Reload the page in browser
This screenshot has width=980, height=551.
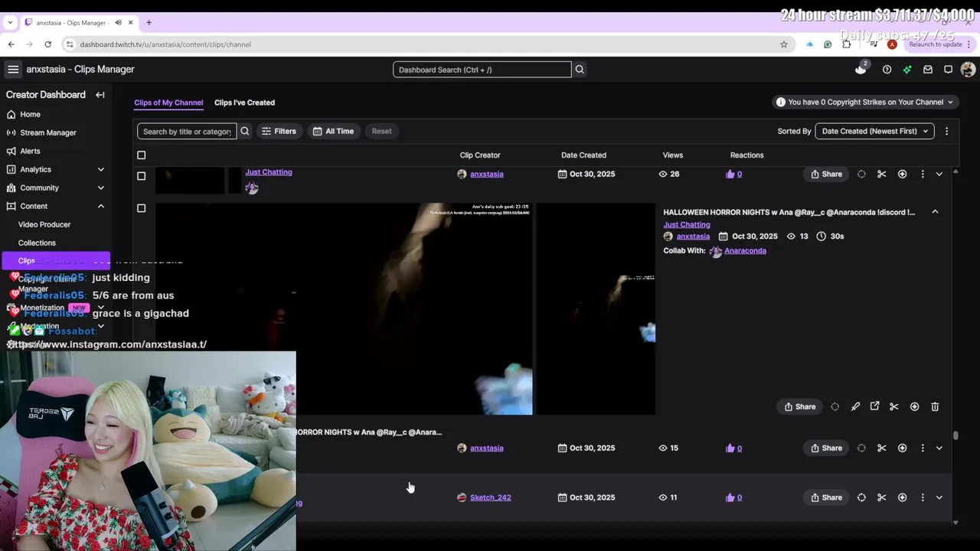(47, 44)
